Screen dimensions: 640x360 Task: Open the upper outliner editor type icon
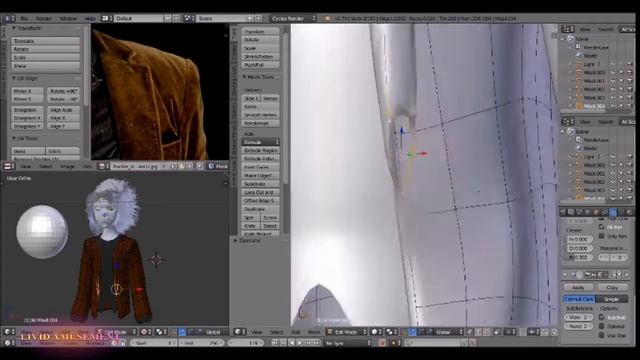[568, 29]
